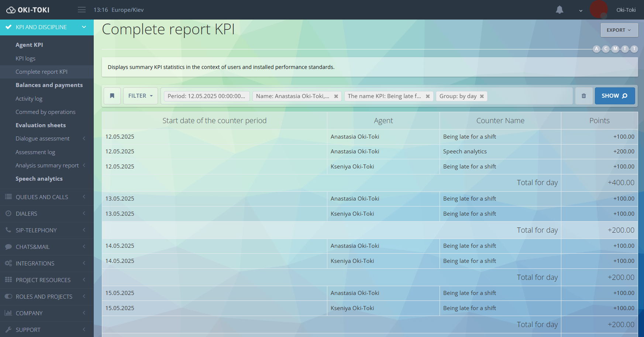Open the KPI logs menu entry
Viewport: 644px width, 337px height.
point(26,58)
